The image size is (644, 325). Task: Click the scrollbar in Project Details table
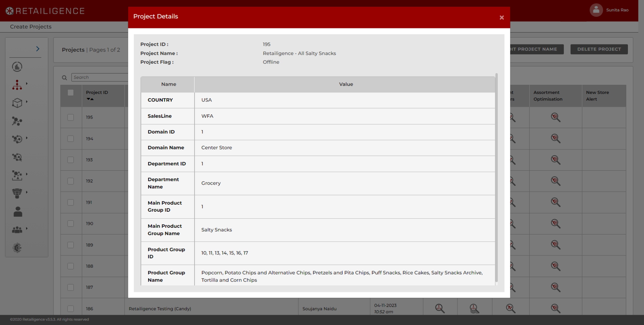coord(496,177)
